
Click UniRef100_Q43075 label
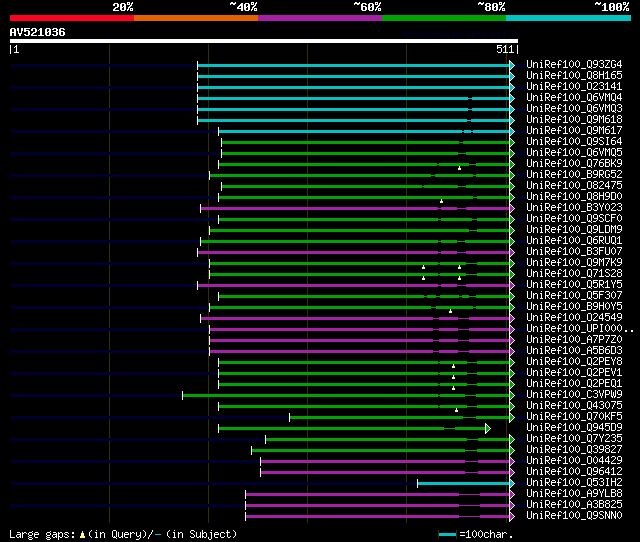574,406
